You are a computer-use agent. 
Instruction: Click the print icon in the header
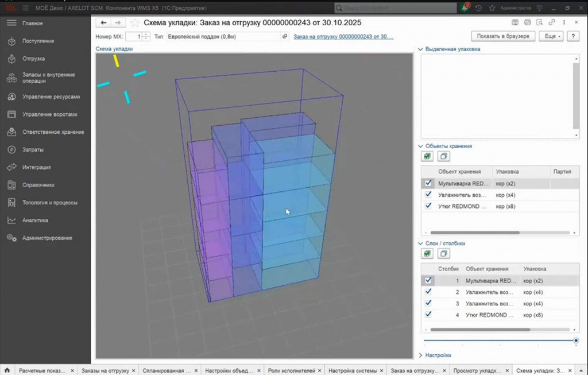[527, 22]
